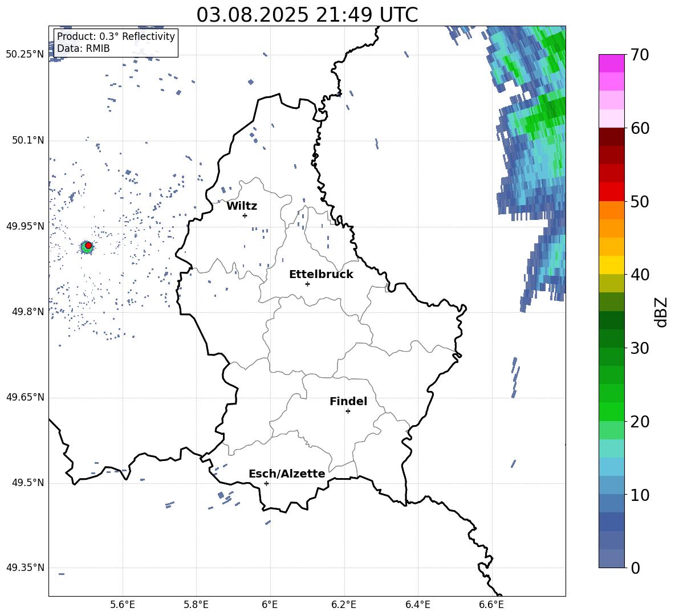
Task: Click the Findel station cross marker
Action: point(348,411)
